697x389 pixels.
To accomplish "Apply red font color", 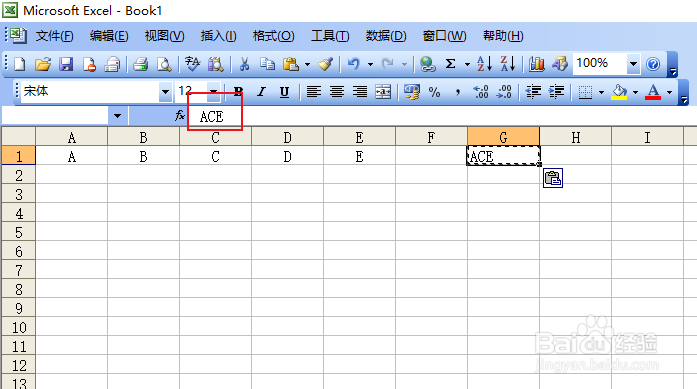I will point(653,92).
